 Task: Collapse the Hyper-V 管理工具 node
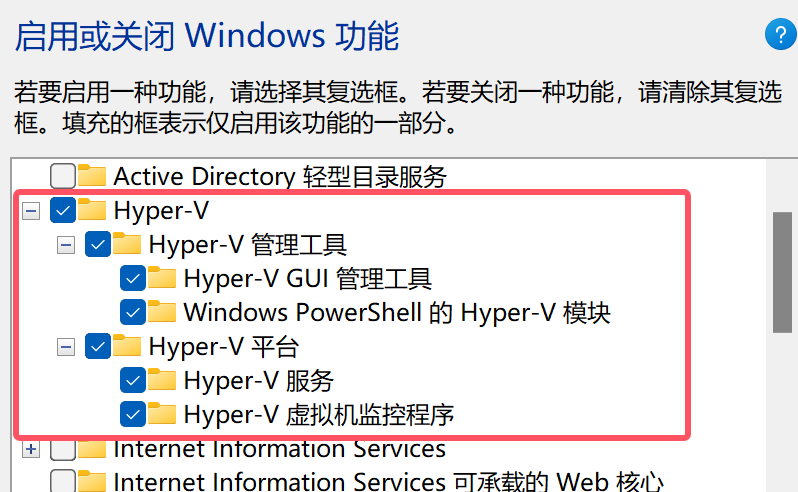tap(66, 245)
